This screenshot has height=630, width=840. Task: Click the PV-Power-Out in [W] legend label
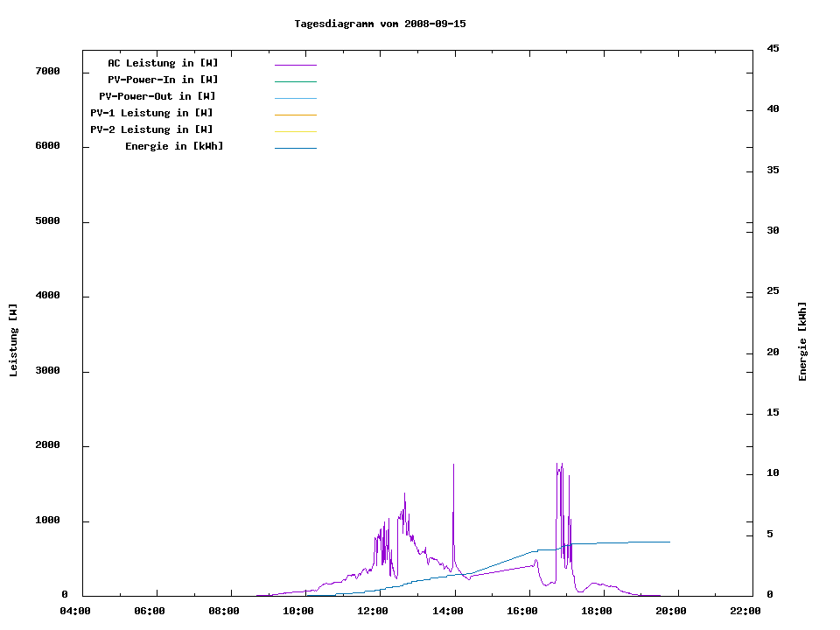157,96
